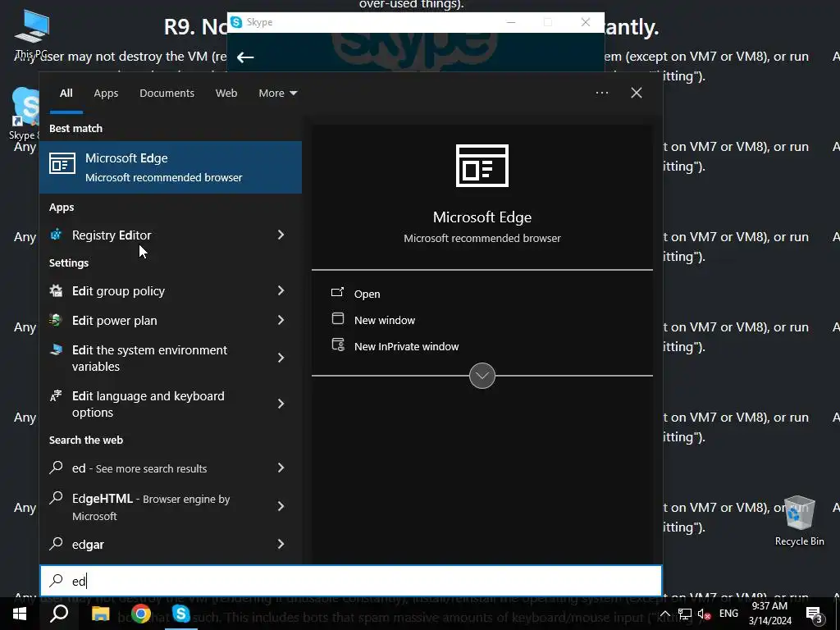Screen dimensions: 840x630
Task: Click the taskbar clock showing 9:37 AM
Action: (x=769, y=614)
